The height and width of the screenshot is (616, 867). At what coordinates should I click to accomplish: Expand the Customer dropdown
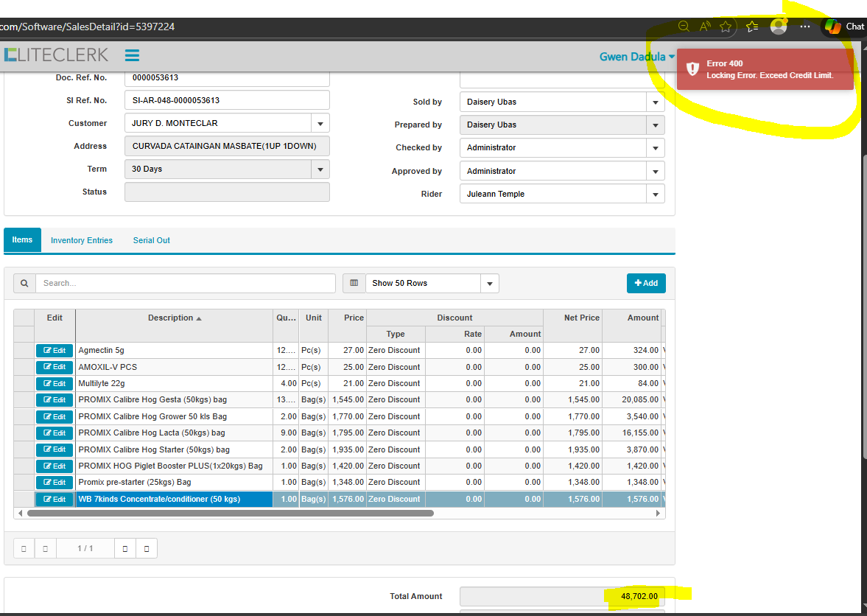click(320, 123)
